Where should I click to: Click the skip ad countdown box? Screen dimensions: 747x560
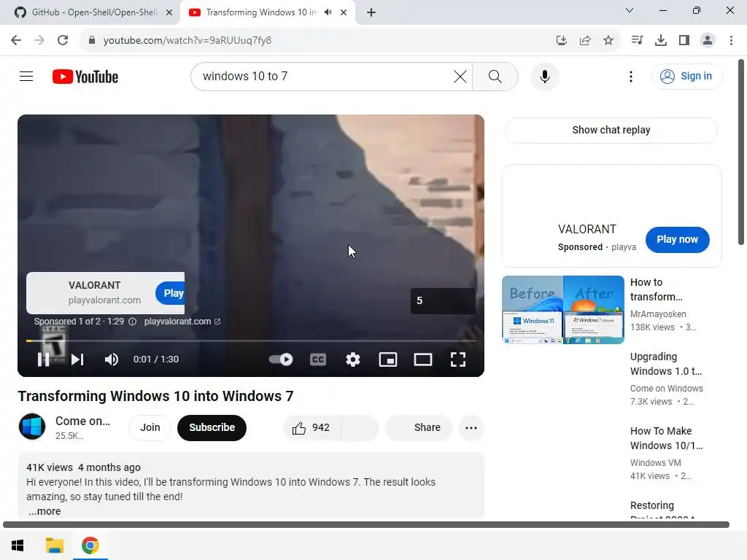tap(443, 300)
